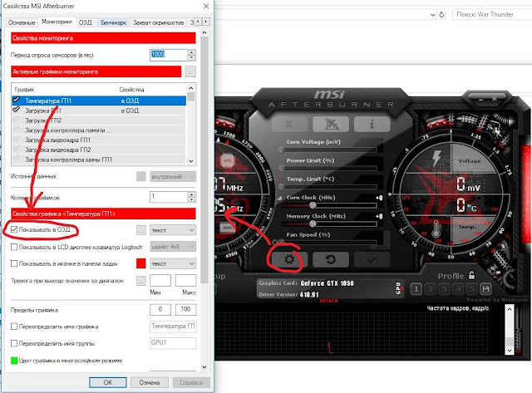Increase sensor polling period with spinner up arrow
Viewport: 532px width, 393px height.
click(192, 52)
